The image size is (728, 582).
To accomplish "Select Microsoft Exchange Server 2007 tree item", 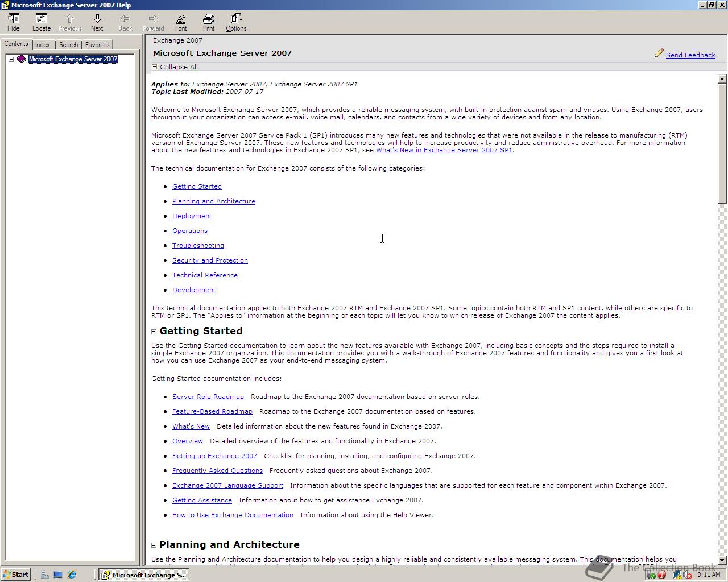I will (73, 59).
